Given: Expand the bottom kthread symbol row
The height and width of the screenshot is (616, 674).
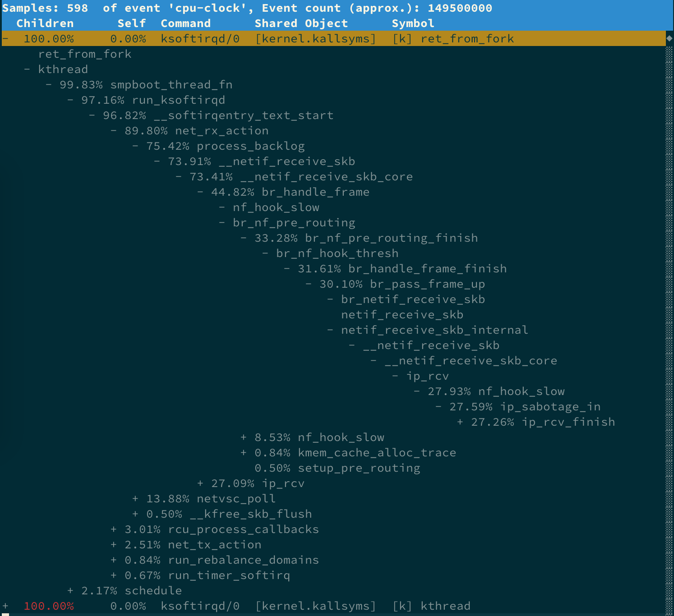Looking at the screenshot, I should (5, 606).
